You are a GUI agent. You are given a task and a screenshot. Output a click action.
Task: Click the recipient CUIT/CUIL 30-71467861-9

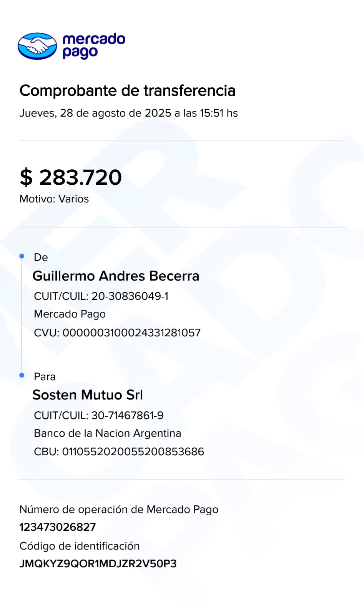tap(99, 415)
